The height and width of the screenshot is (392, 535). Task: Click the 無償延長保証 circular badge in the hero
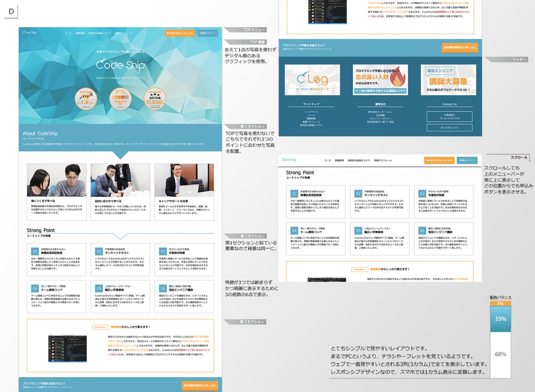pos(120,98)
